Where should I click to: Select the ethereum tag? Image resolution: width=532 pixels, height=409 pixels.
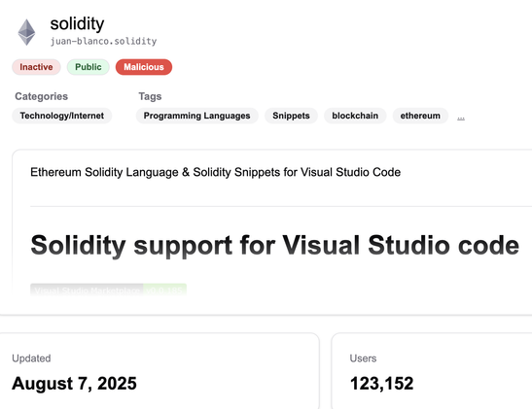coord(420,116)
